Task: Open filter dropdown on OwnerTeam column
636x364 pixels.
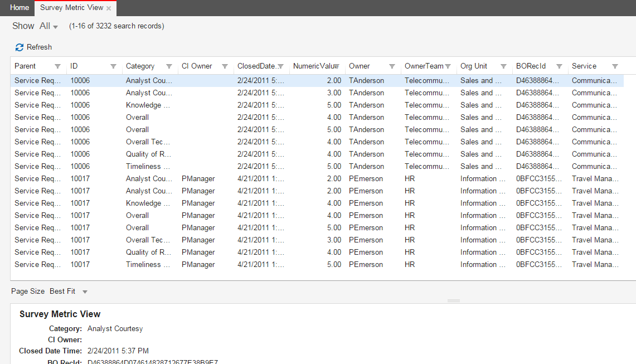Action: click(448, 66)
